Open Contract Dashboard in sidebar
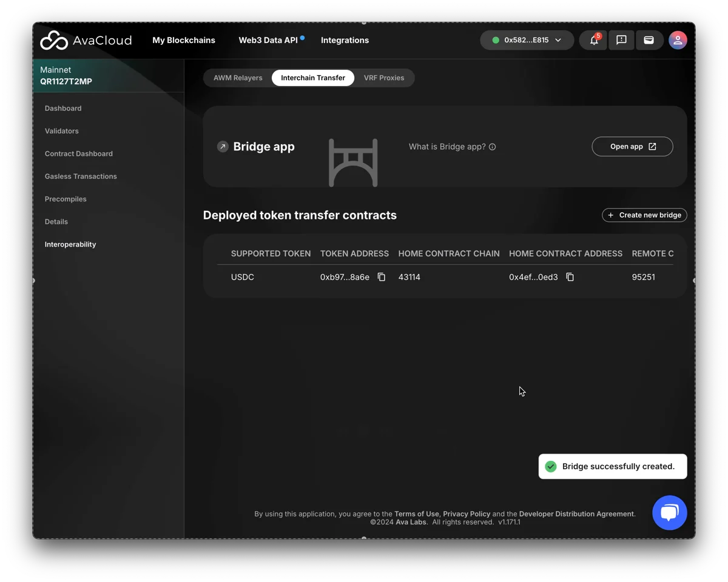The height and width of the screenshot is (582, 728). (x=79, y=154)
